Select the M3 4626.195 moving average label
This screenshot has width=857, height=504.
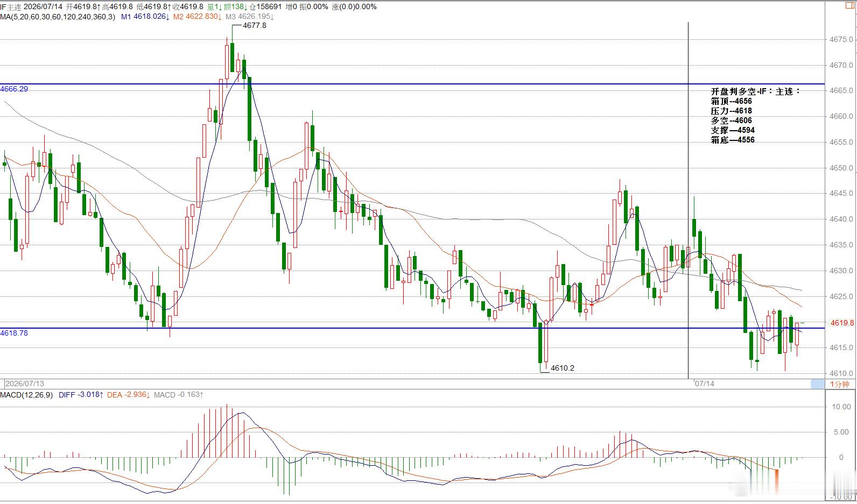[x=250, y=17]
